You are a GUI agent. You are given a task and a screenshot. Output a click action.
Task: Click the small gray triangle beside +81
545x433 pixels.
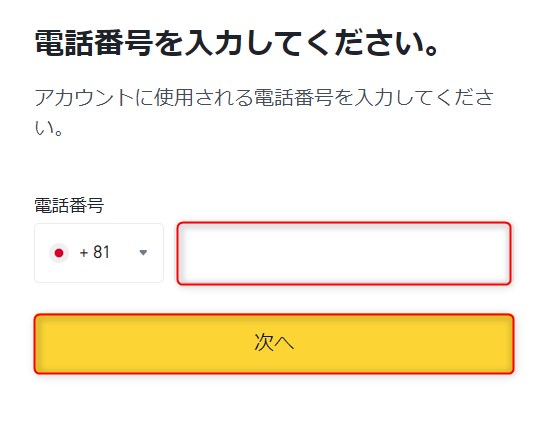(143, 253)
